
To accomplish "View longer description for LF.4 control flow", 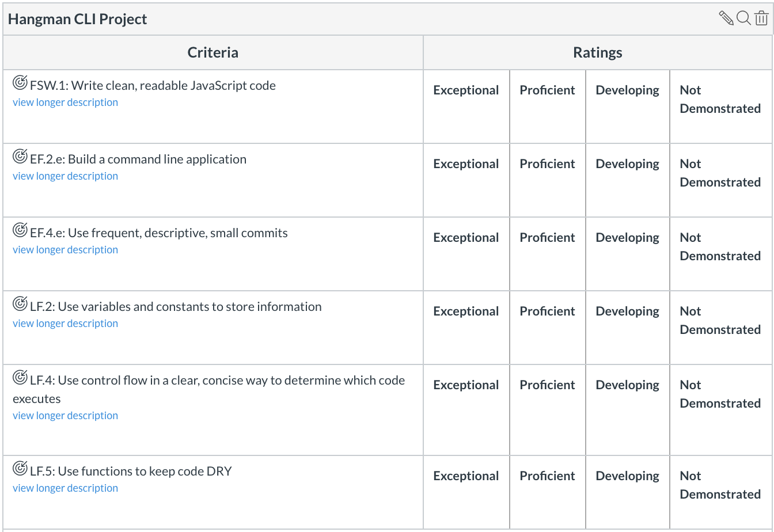I will pos(65,416).
